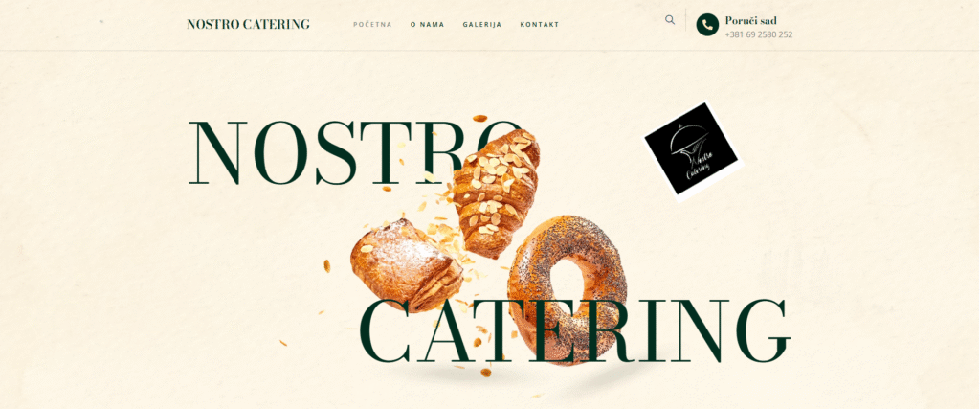Click the Nostro Catering header logo text
Viewport: 980px width, 409px height.
[248, 24]
